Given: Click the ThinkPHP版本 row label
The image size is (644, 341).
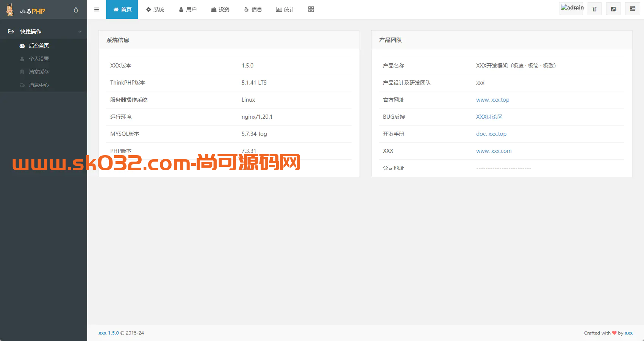Looking at the screenshot, I should (128, 83).
